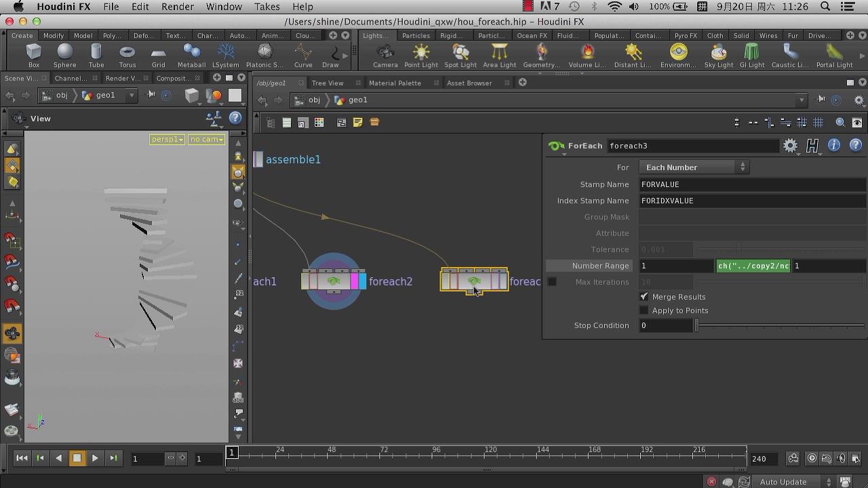Select the Grid shelf tool

point(158,56)
